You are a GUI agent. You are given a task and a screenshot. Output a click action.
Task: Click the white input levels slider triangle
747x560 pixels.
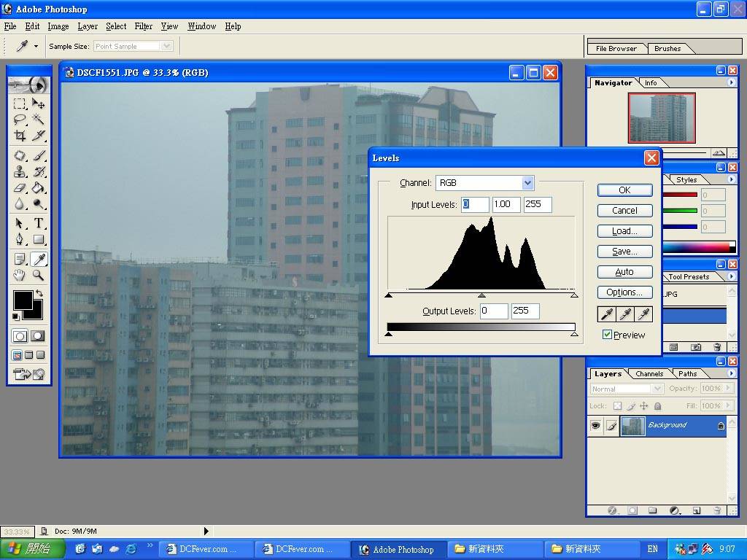574,295
